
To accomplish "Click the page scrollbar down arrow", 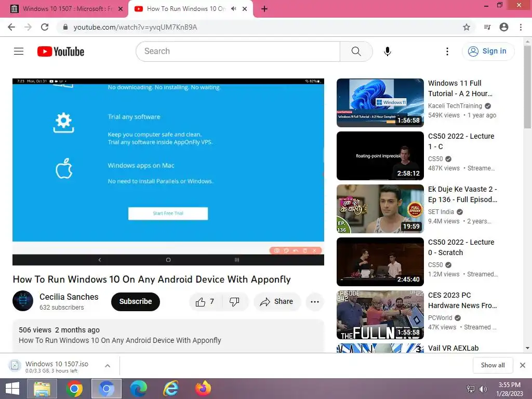I will 527,348.
